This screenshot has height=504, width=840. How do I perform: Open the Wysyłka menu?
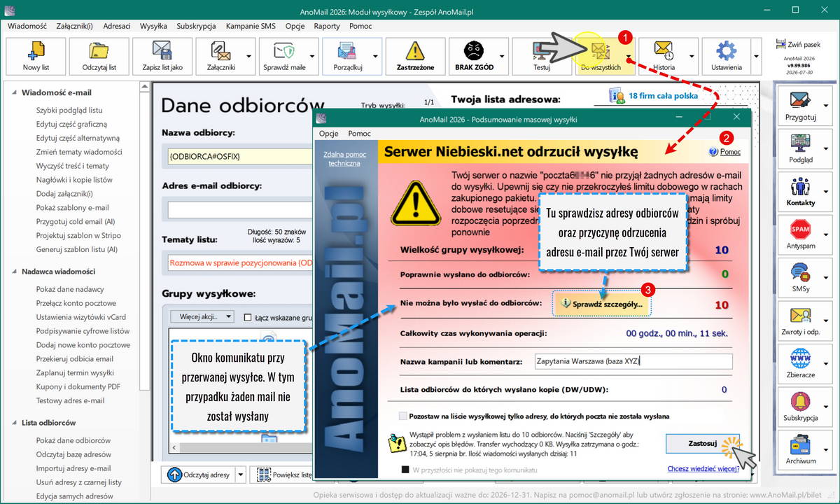[x=153, y=26]
